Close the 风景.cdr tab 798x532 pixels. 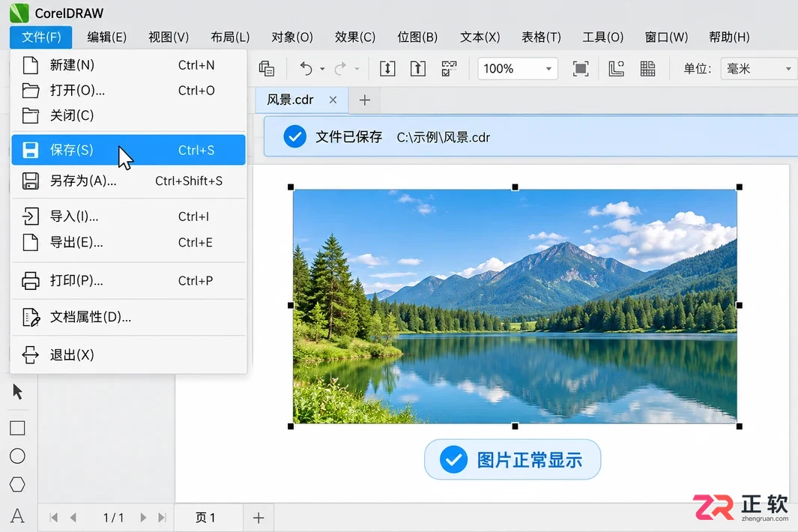[333, 100]
